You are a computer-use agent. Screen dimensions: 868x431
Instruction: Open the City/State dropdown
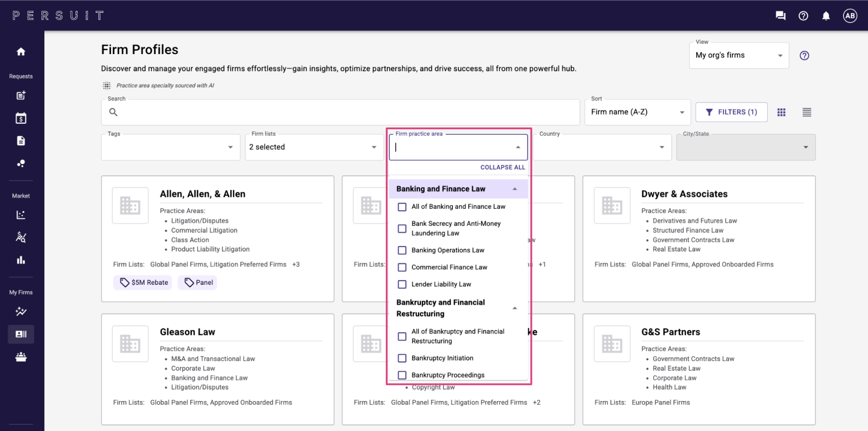coord(746,147)
